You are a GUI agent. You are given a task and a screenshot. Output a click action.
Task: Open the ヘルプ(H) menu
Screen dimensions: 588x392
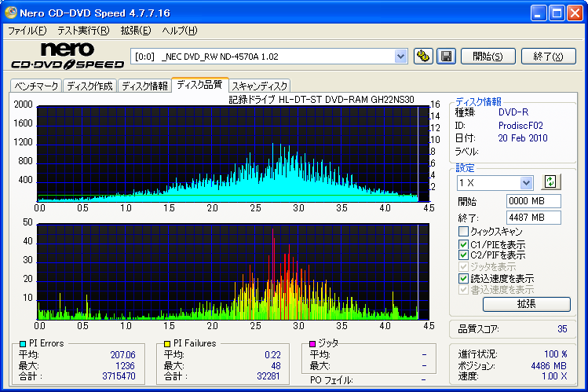click(180, 31)
